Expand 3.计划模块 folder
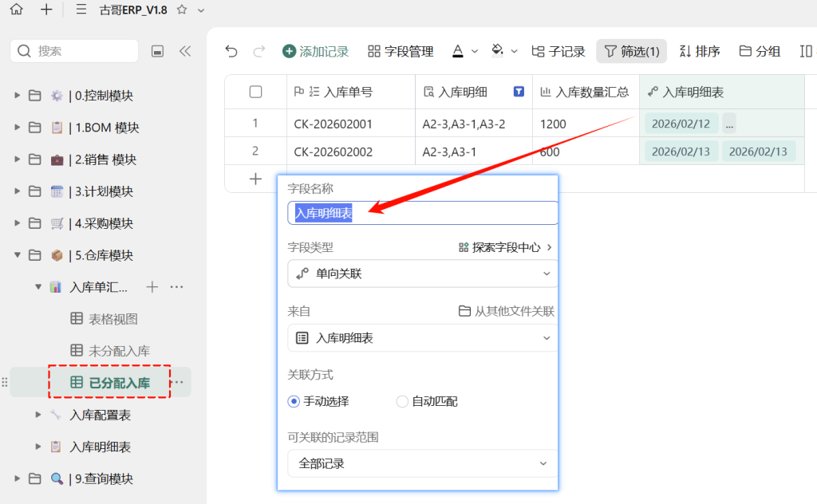Viewport: 817px width, 504px height. pos(18,191)
